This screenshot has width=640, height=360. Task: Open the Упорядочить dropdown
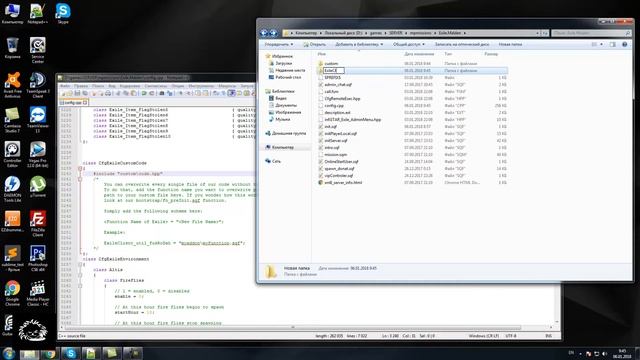tap(279, 44)
